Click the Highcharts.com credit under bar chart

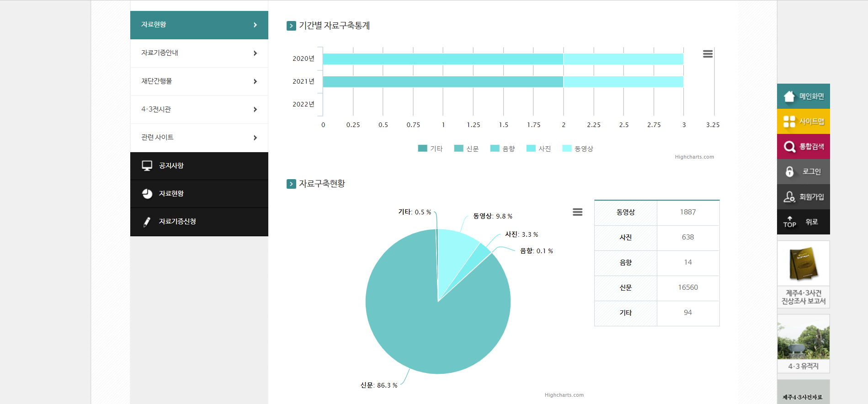point(694,157)
